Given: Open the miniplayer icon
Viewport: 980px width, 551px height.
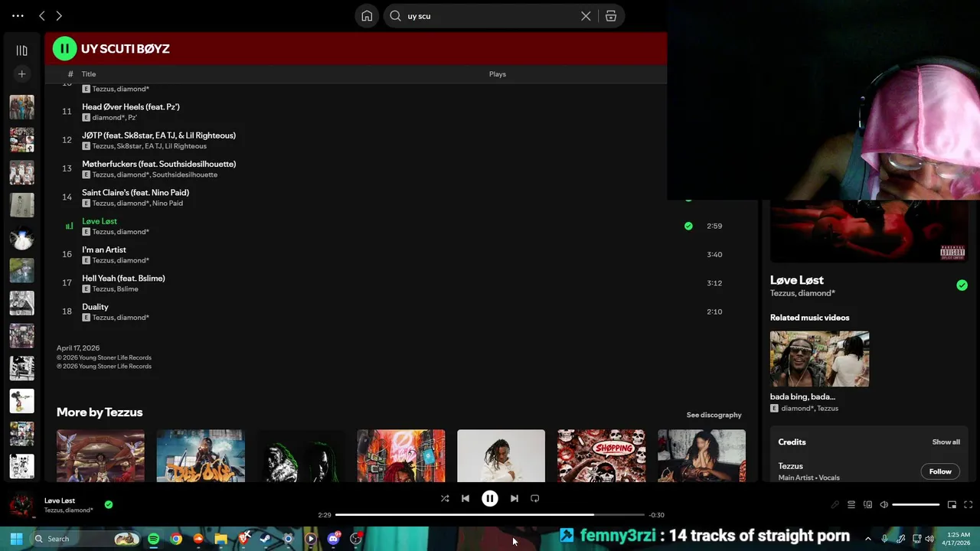Looking at the screenshot, I should point(952,504).
